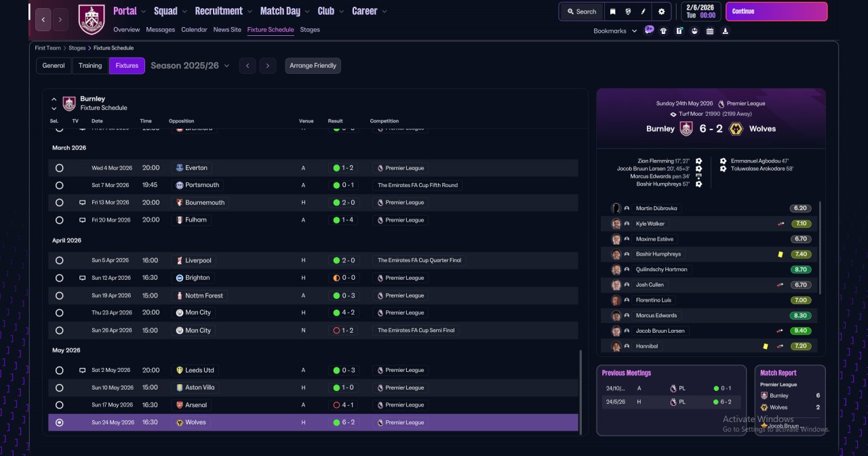Switch to the General tab
This screenshot has width=868, height=456.
click(54, 66)
